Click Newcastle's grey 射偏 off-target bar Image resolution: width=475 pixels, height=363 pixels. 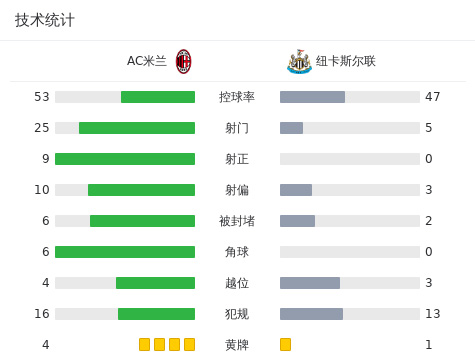(296, 190)
